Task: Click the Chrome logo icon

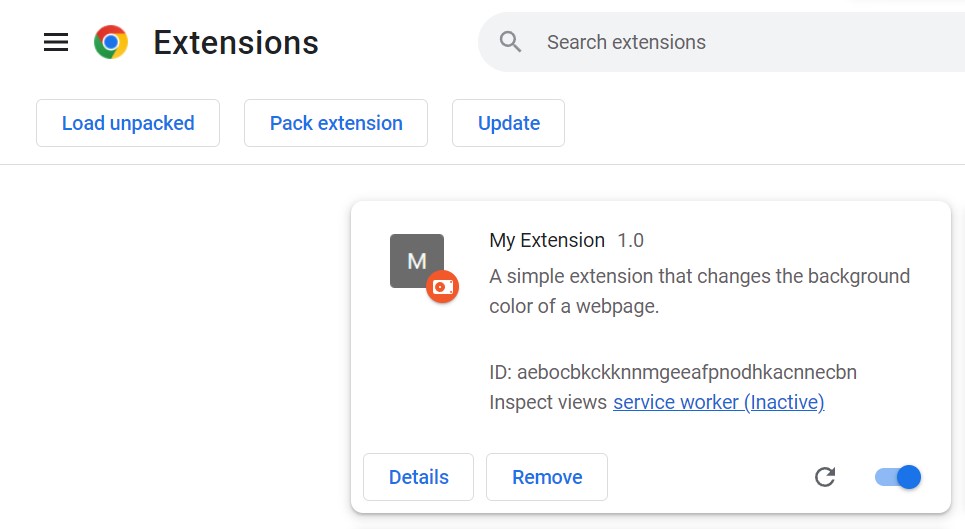Action: pos(111,42)
